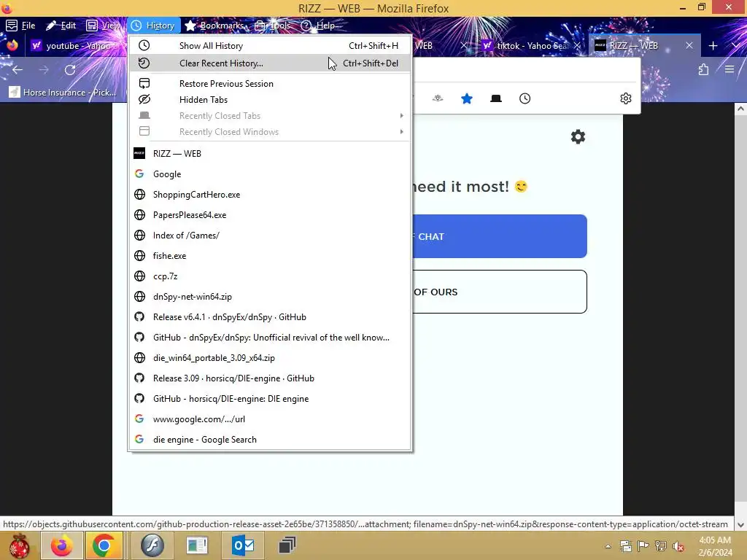Expand Recently Closed Windows submenu arrow
This screenshot has width=747, height=560.
point(402,132)
